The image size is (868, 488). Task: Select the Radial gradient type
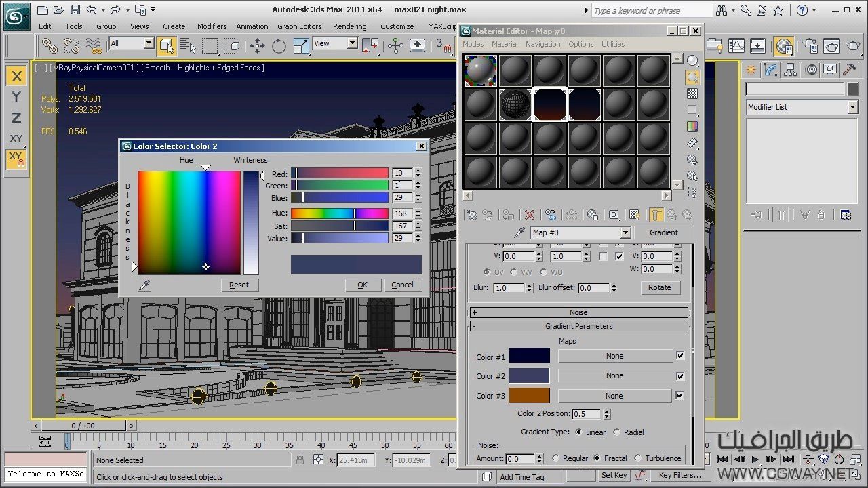click(617, 432)
